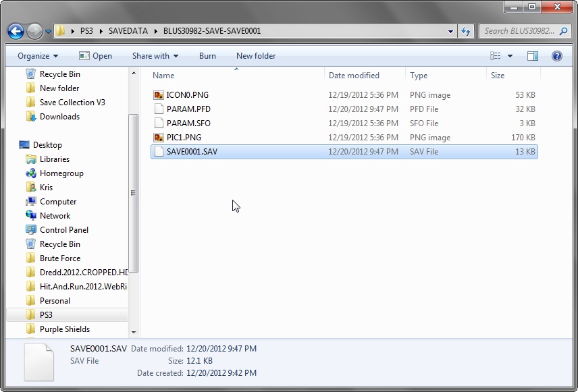Sort files by Size column
Screen dimensions: 578x392
(x=497, y=76)
